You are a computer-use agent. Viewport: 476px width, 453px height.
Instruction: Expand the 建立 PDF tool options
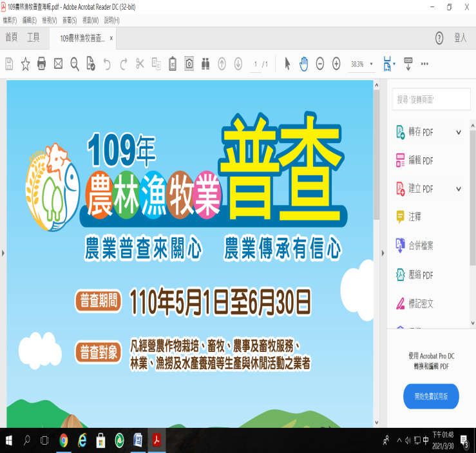pos(459,189)
